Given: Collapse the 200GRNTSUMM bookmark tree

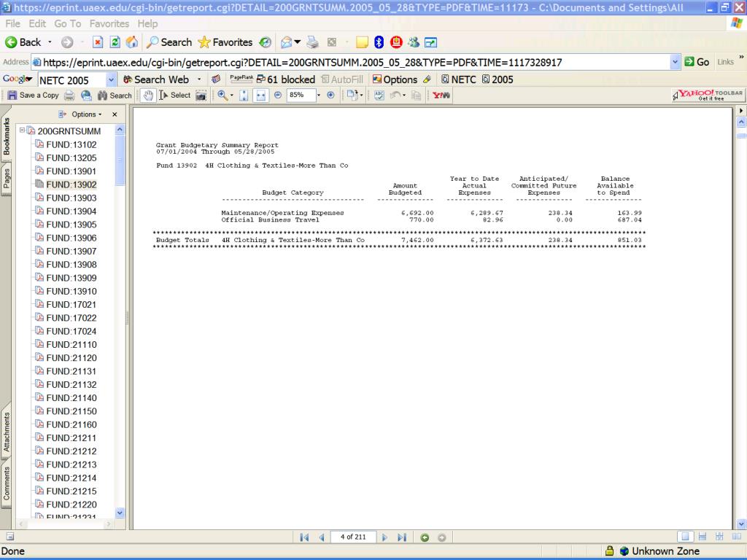Looking at the screenshot, I should point(22,130).
